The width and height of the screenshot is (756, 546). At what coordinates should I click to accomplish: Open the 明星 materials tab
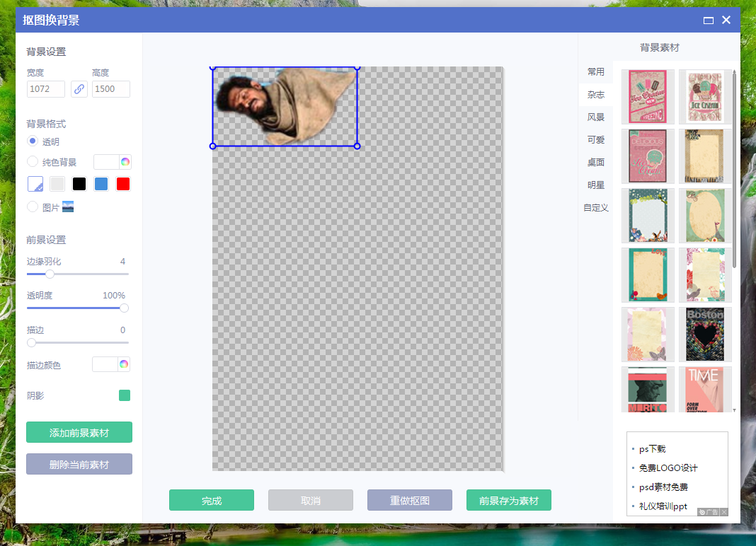(x=596, y=185)
